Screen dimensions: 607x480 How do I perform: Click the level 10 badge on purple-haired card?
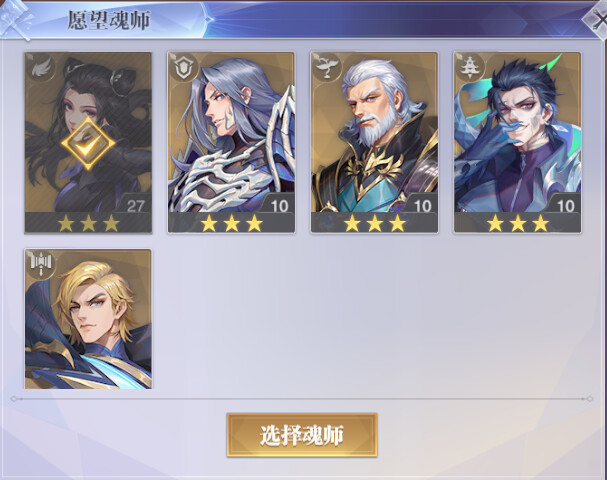tap(279, 205)
